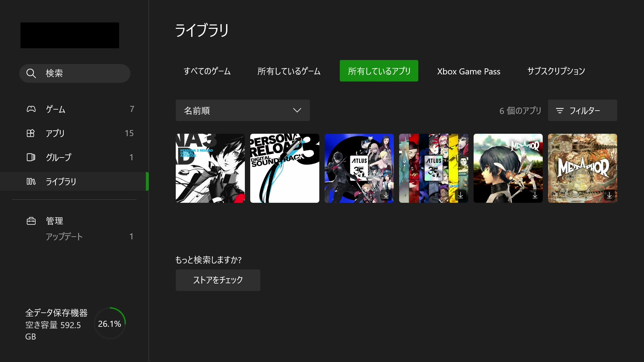644x362 pixels.
Task: Open the 管理 briefcase icon
Action: click(x=31, y=221)
